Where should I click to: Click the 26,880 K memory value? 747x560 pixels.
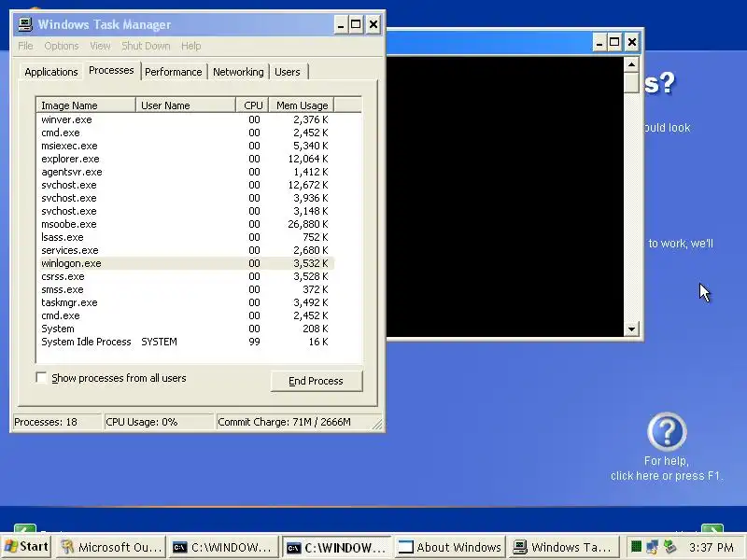[x=308, y=224]
